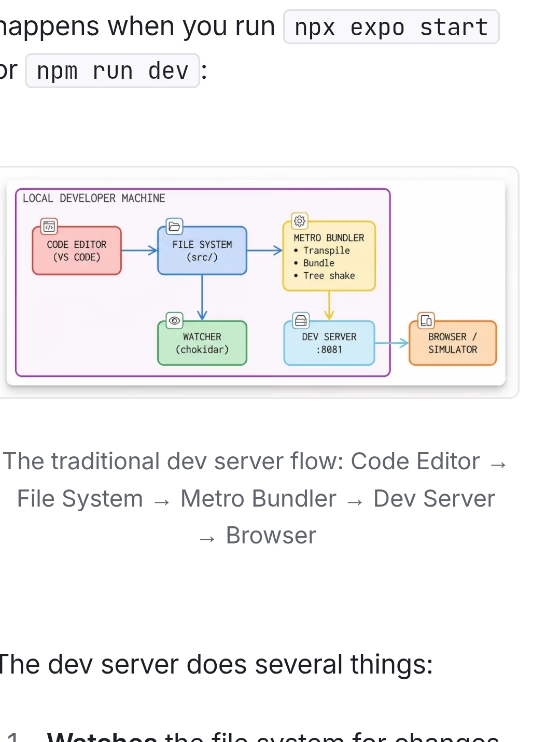Click the yellow arrow below Metro Bundler
The width and height of the screenshot is (560, 742).
[329, 305]
